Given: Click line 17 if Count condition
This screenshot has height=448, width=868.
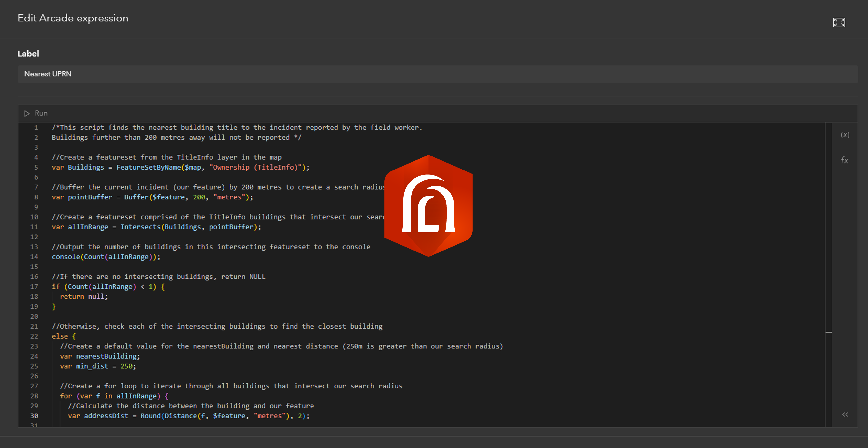Looking at the screenshot, I should pos(108,287).
